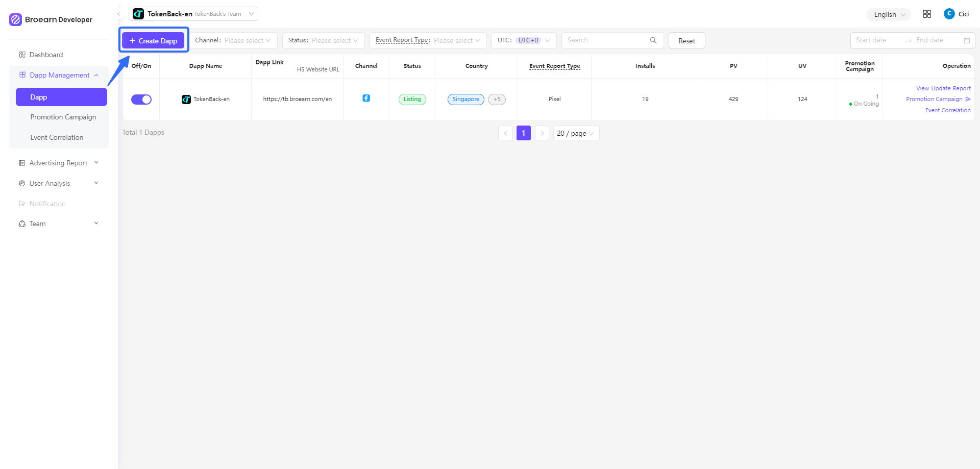Screen dimensions: 980x469
Task: Expand the Advertising Report sidebar menu
Action: (59, 163)
